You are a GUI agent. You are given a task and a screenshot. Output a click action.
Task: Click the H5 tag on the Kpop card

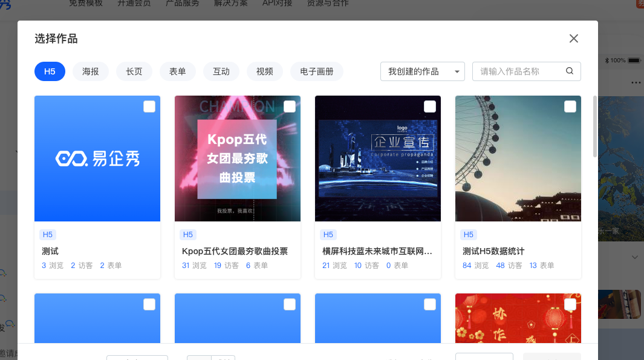click(x=187, y=235)
